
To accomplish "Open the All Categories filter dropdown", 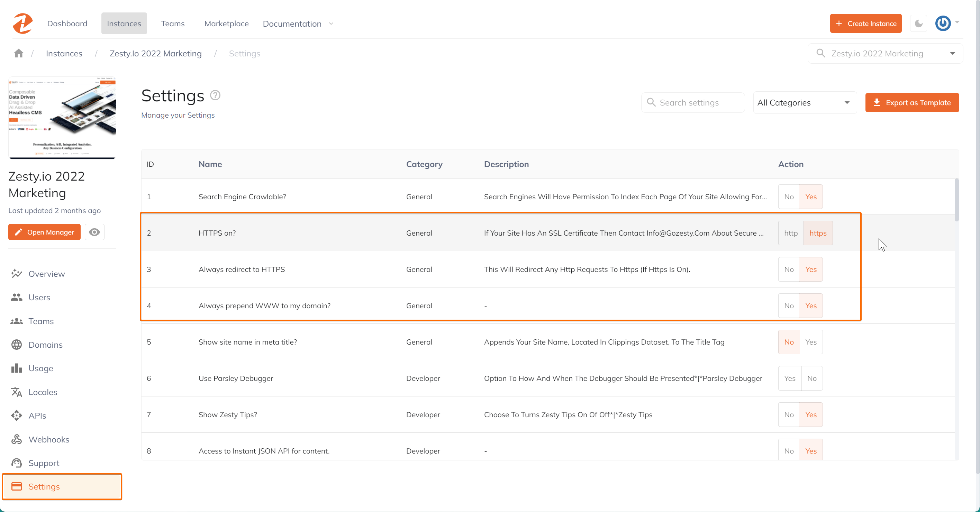I will 804,102.
